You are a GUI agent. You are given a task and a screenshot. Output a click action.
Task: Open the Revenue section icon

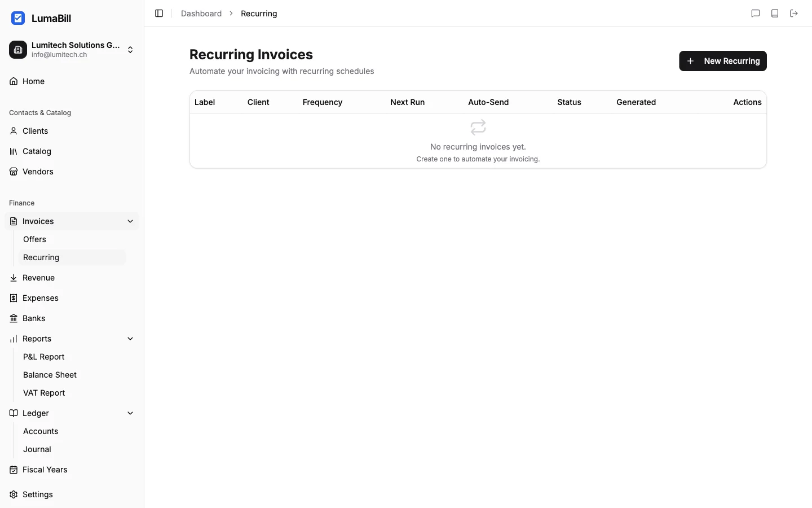pyautogui.click(x=13, y=278)
